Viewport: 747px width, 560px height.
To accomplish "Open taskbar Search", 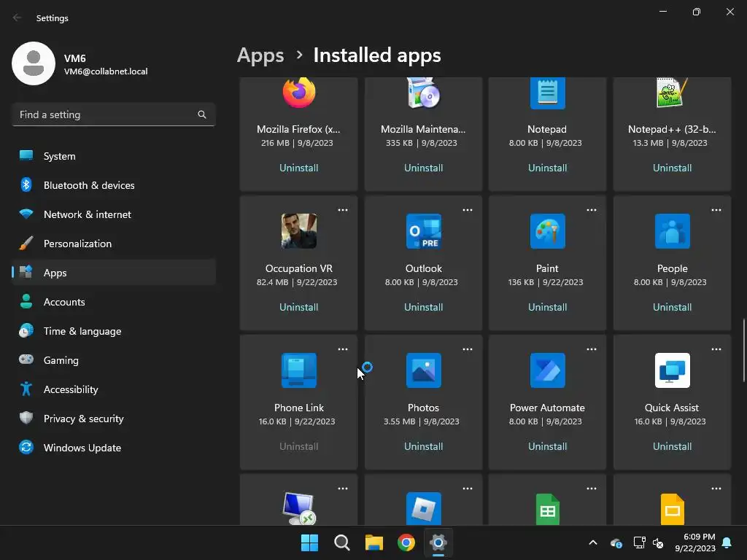I will click(x=341, y=542).
